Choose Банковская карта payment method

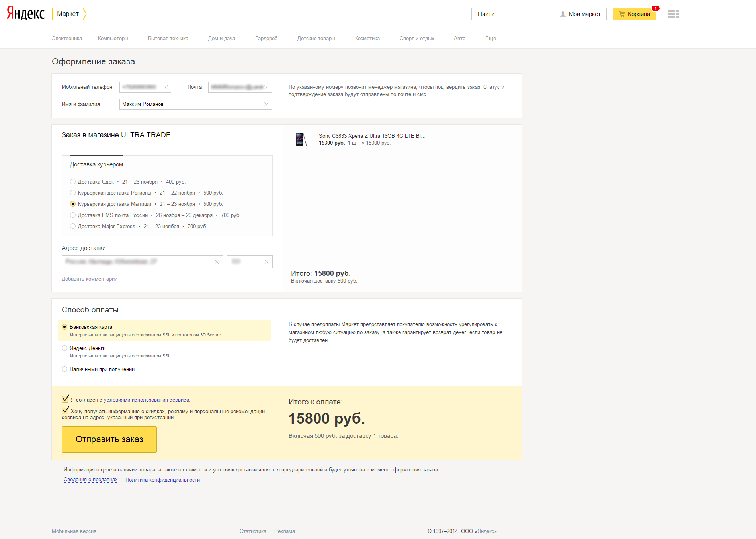click(64, 327)
